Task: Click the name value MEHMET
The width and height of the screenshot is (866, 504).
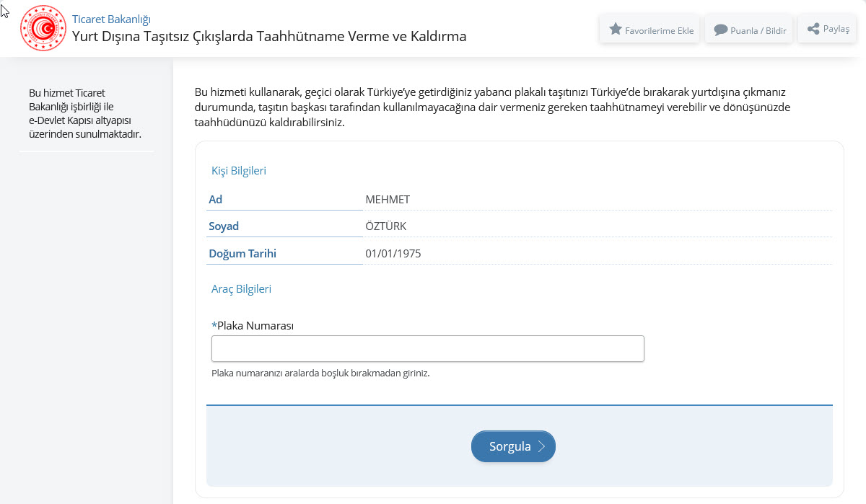Action: [x=388, y=200]
